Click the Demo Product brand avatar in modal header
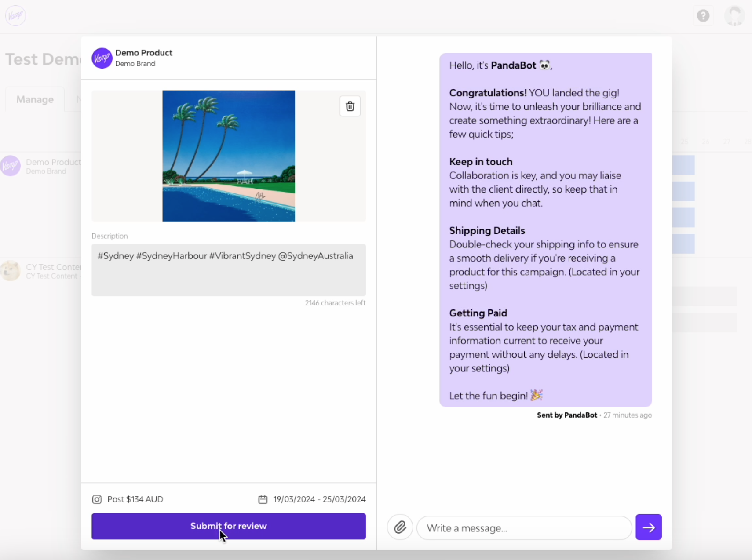 [x=102, y=58]
